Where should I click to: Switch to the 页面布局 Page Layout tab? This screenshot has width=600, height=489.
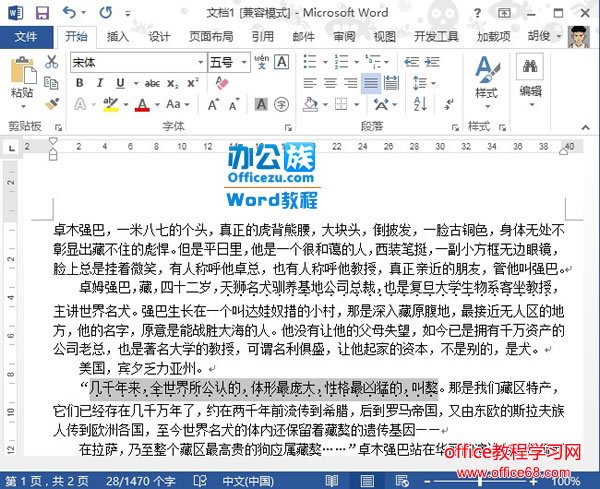point(211,37)
